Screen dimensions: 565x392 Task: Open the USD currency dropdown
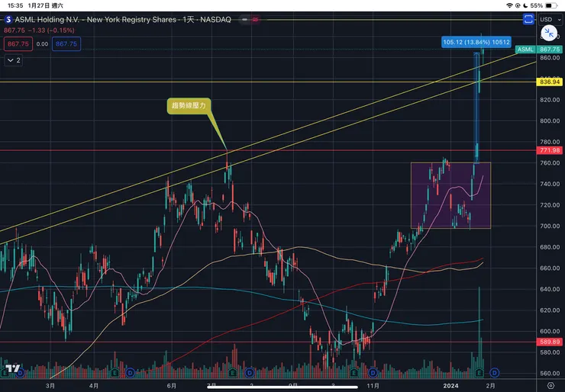point(550,19)
